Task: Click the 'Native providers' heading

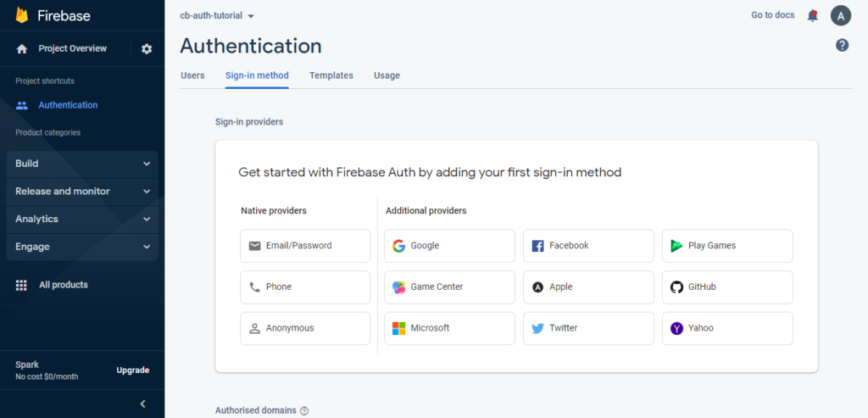Action: [274, 211]
